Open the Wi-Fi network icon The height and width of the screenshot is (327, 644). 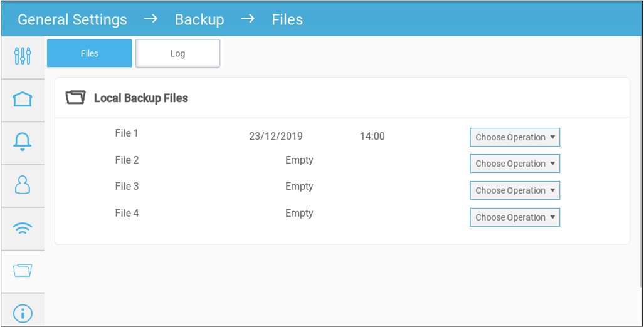(x=23, y=227)
